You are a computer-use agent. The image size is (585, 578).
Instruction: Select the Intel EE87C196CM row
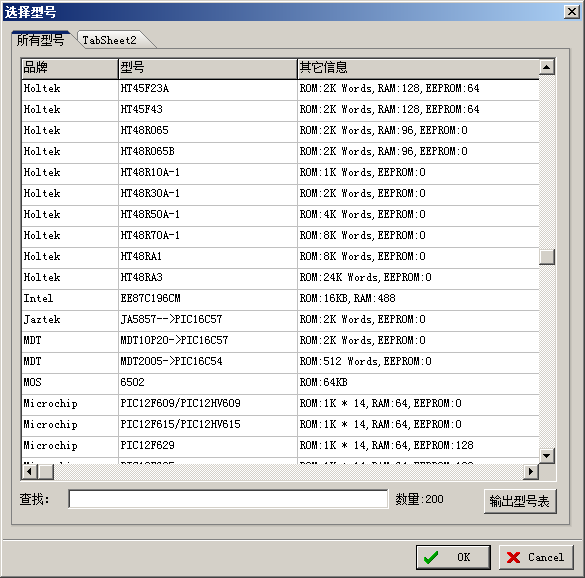[x=281, y=299]
